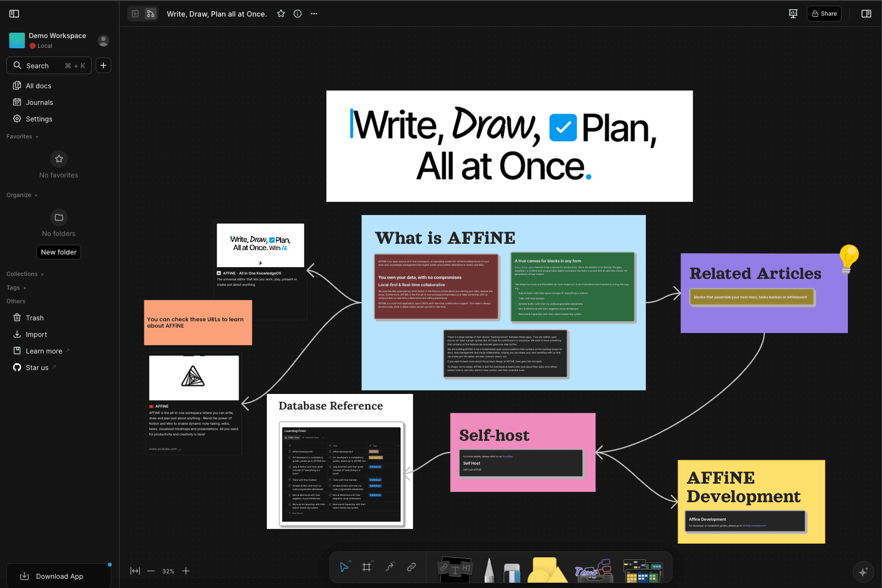Expand the Tags section
882x588 pixels.
tap(16, 288)
